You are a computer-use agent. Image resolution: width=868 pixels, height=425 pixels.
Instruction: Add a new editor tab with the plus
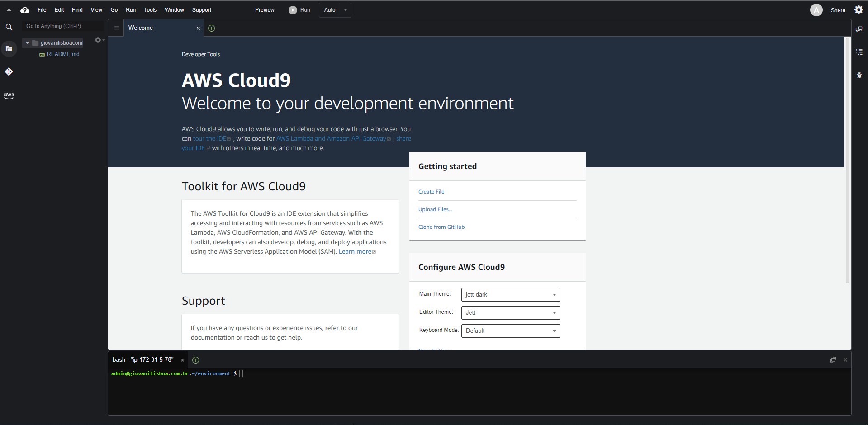pos(211,28)
